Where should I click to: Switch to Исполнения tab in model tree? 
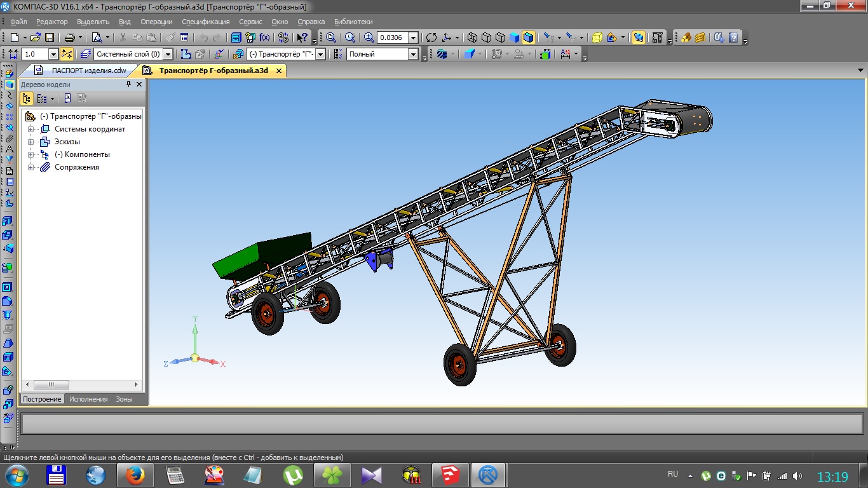pyautogui.click(x=88, y=399)
